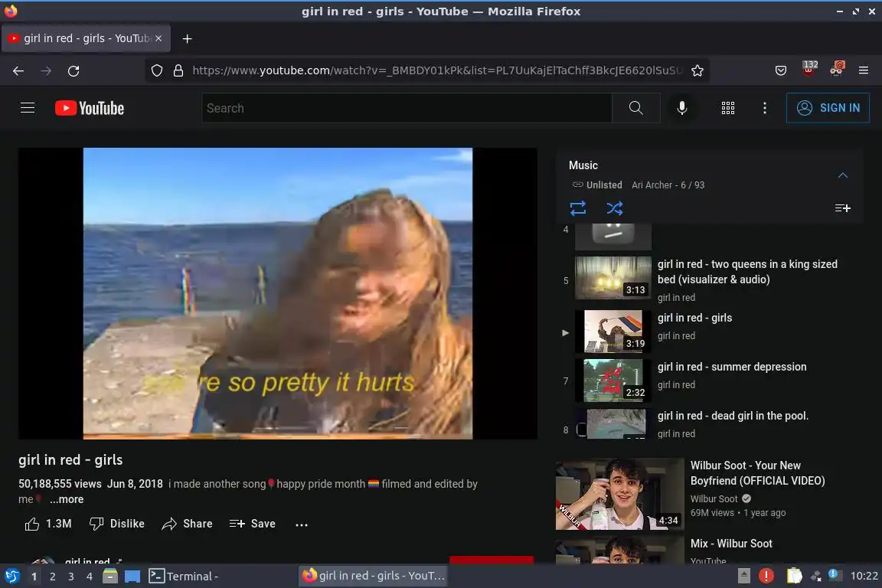Image resolution: width=882 pixels, height=588 pixels.
Task: Open tracking protection shield icon
Action: [x=157, y=70]
